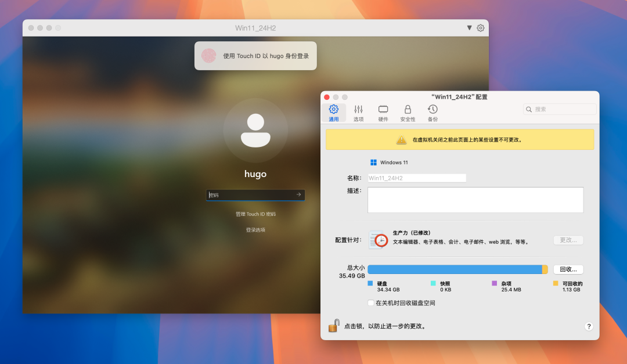Click the 25.4 MB miscellaneous value
This screenshot has width=627, height=364.
[511, 290]
